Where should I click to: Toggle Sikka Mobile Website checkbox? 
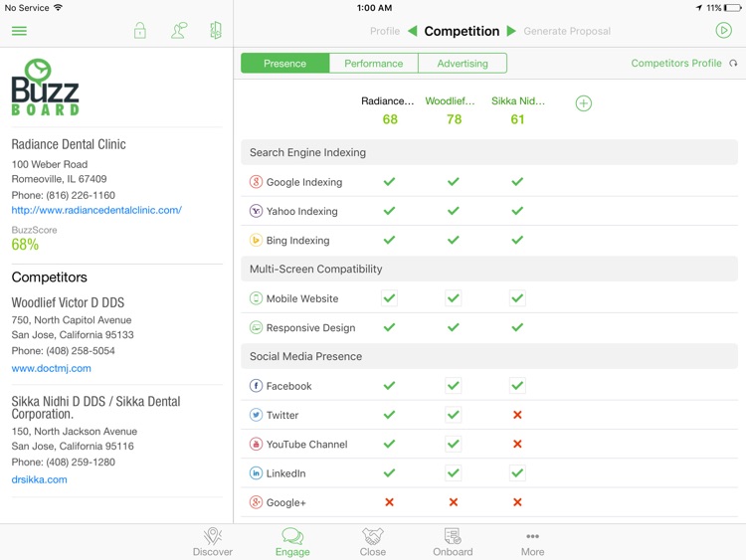pos(517,298)
